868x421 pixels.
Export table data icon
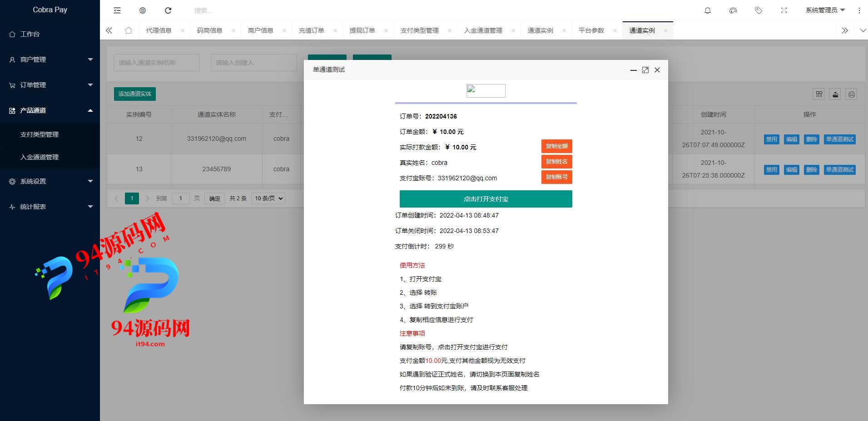[x=835, y=94]
